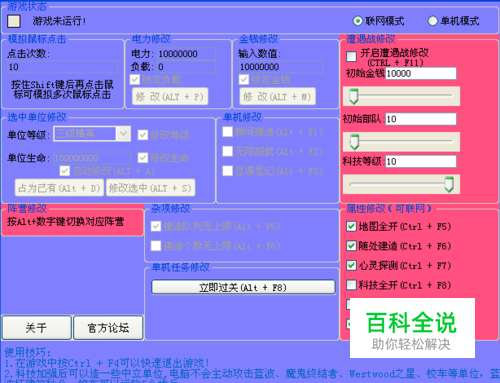Image resolution: width=500 pixels, height=383 pixels.
Task: Click the 初始部队 input field
Action: coord(421,119)
